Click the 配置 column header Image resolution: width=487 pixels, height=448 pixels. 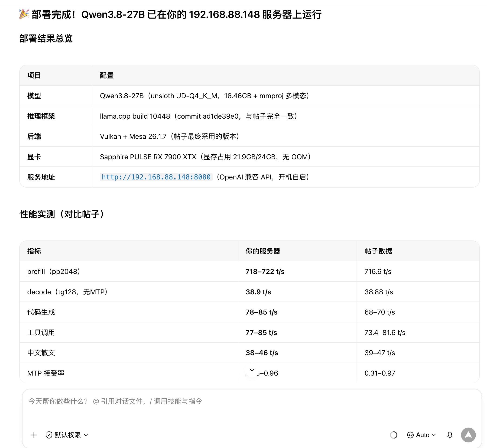(x=107, y=75)
